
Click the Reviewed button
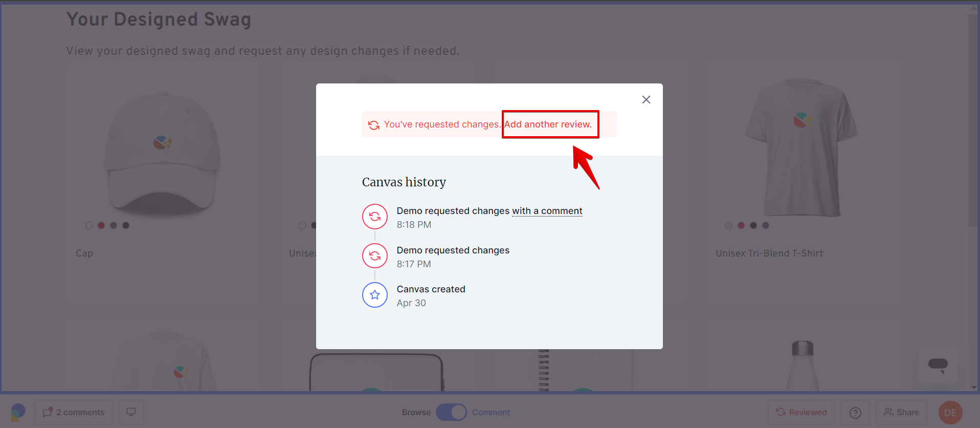pos(801,413)
